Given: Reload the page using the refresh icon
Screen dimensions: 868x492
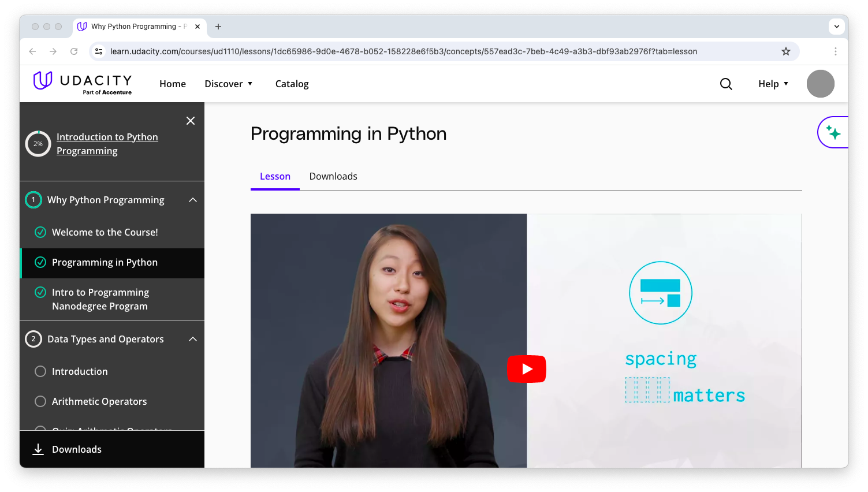Looking at the screenshot, I should (x=74, y=51).
